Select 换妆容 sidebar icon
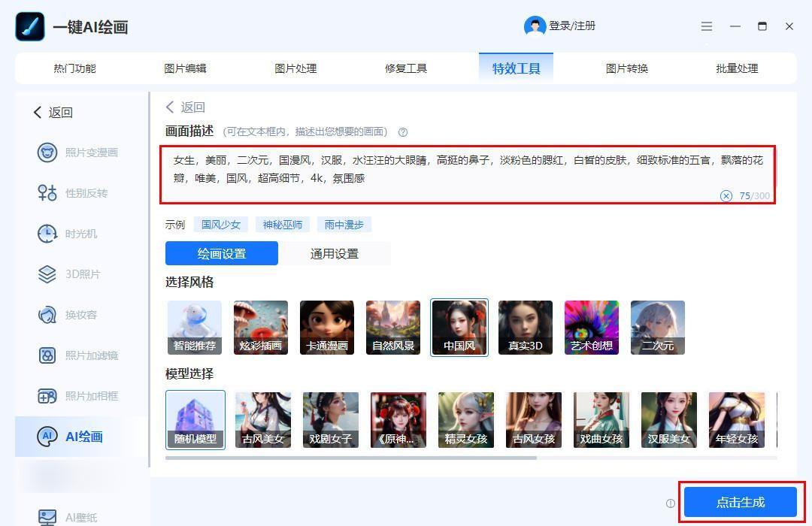Screen dimensions: 812x526 (x=47, y=315)
